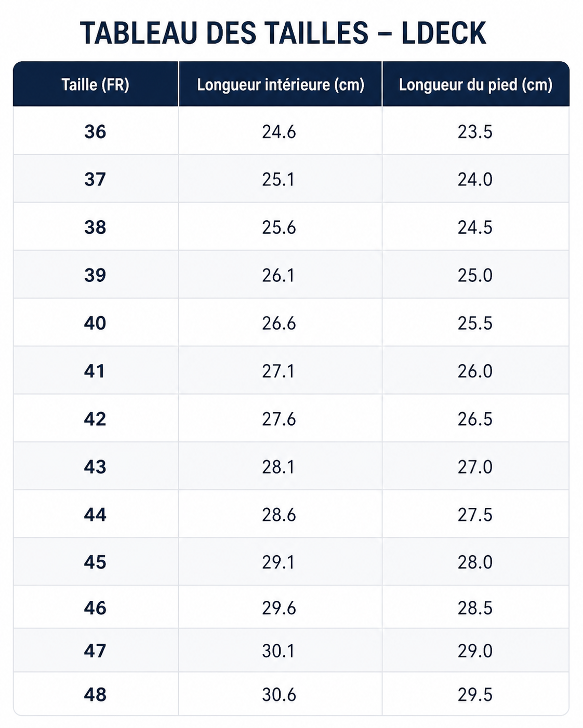Click size 37 in the table
Viewport: 583px width, 728px height.
(95, 180)
